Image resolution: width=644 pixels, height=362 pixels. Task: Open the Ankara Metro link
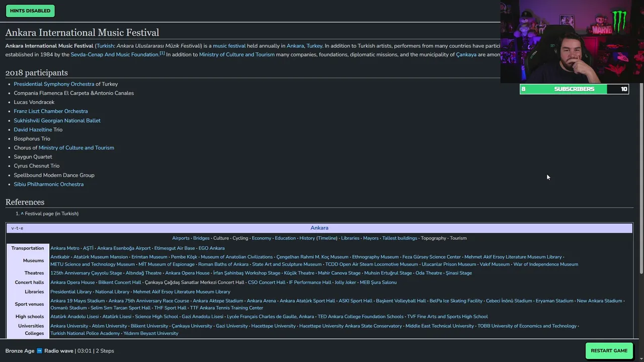(x=65, y=248)
